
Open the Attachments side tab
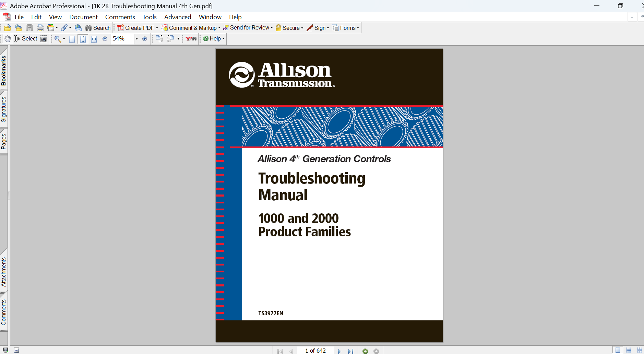pos(4,272)
